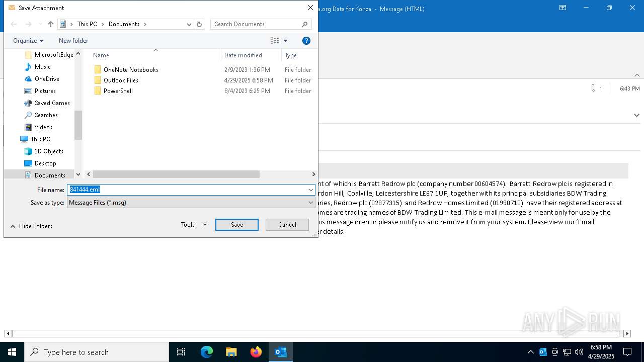Expand message header chevron in Outlook window
The image size is (644, 362).
[x=636, y=115]
